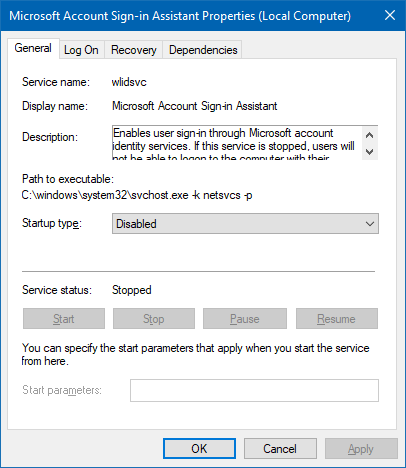Image resolution: width=406 pixels, height=468 pixels.
Task: Open the Dependencies tab
Action: click(x=203, y=50)
